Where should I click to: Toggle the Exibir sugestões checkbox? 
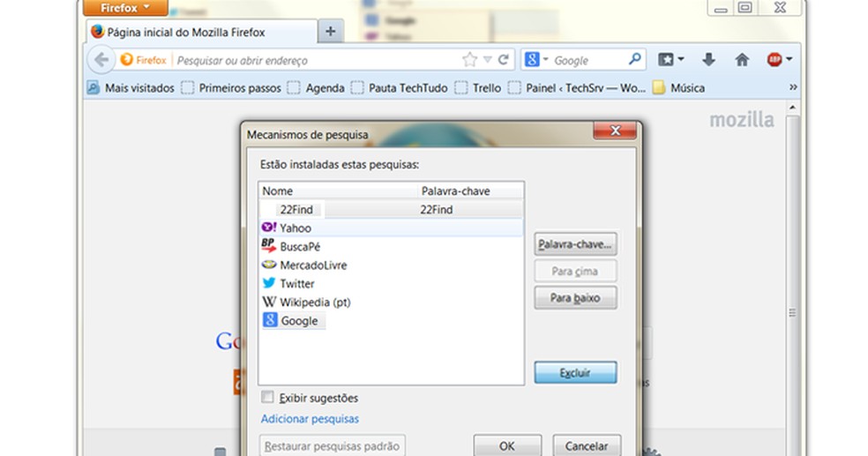click(267, 397)
